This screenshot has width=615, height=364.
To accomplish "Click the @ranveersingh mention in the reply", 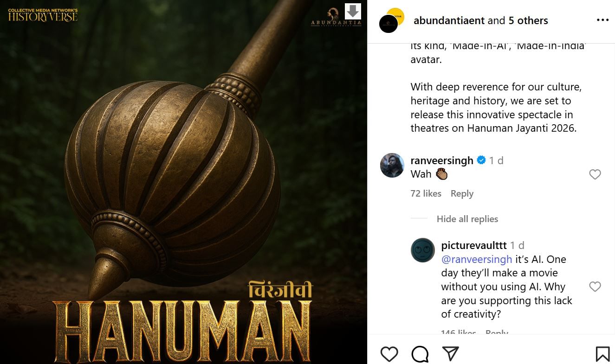I will pos(476,259).
